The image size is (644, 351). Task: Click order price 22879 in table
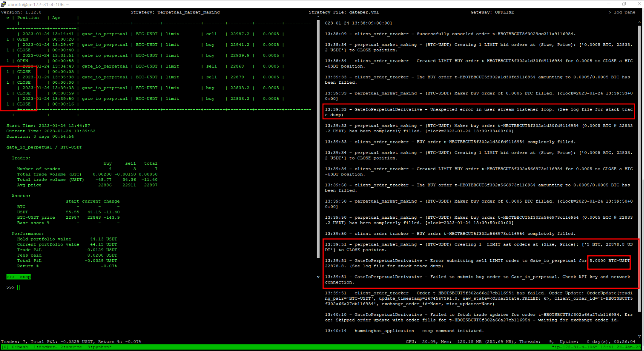237,77
